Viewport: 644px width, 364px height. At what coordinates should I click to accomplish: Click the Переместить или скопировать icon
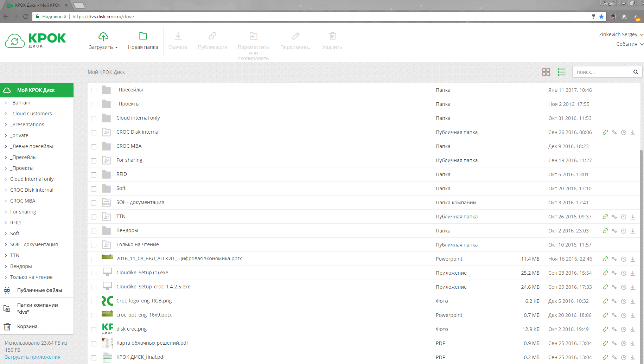pos(253,36)
